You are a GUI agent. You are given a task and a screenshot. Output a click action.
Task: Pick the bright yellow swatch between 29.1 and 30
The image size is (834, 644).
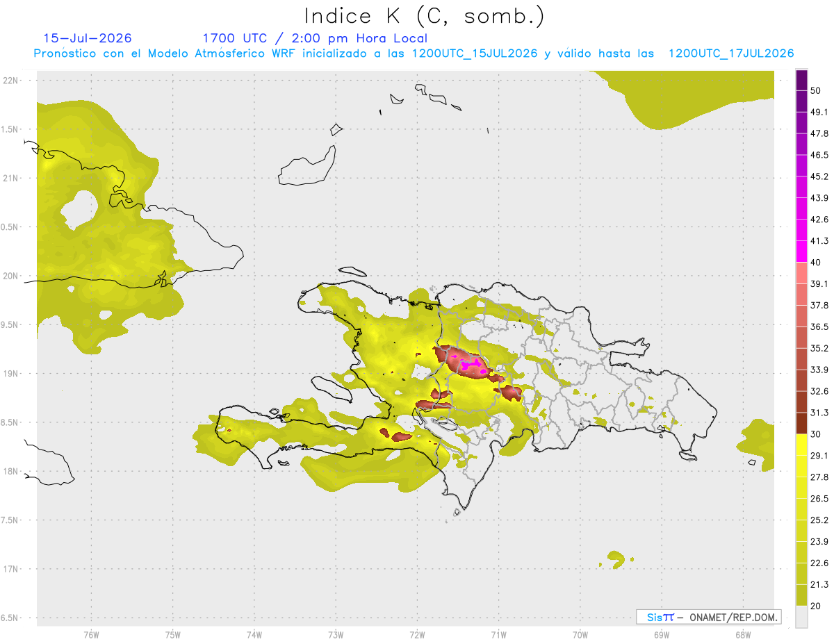(x=802, y=445)
